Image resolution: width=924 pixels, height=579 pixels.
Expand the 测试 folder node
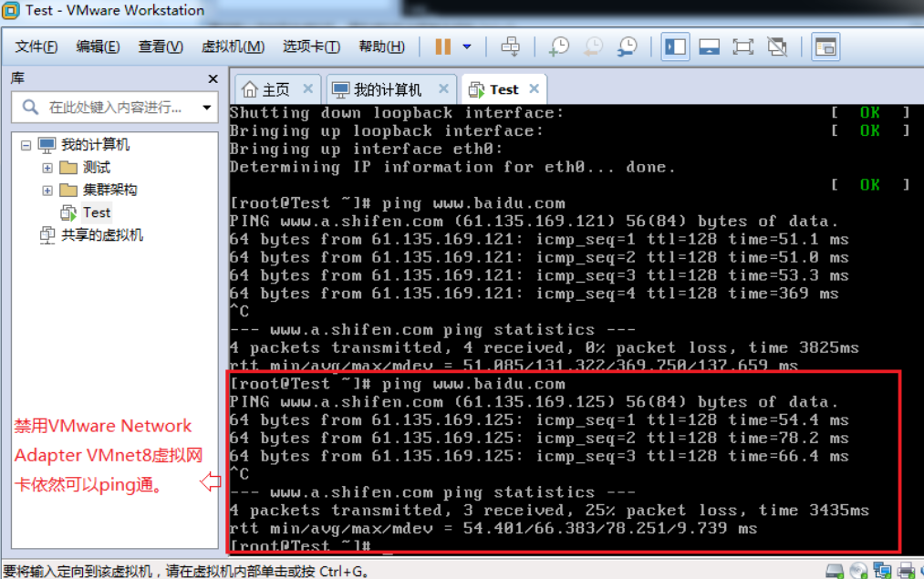[x=47, y=168]
